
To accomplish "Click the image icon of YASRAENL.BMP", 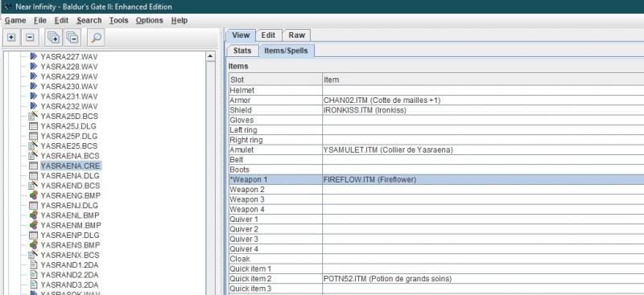I will 34,215.
